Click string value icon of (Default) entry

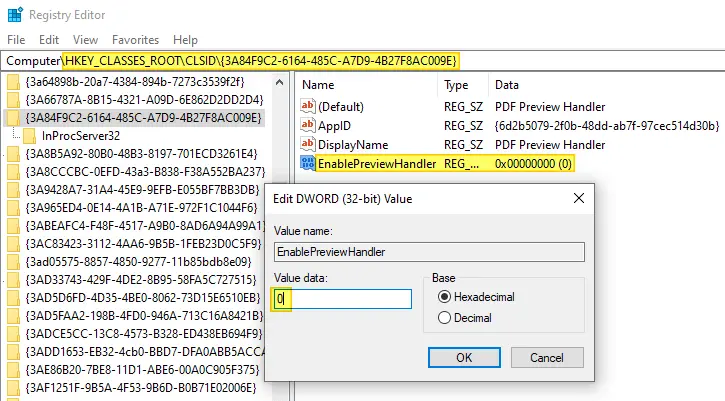point(307,106)
